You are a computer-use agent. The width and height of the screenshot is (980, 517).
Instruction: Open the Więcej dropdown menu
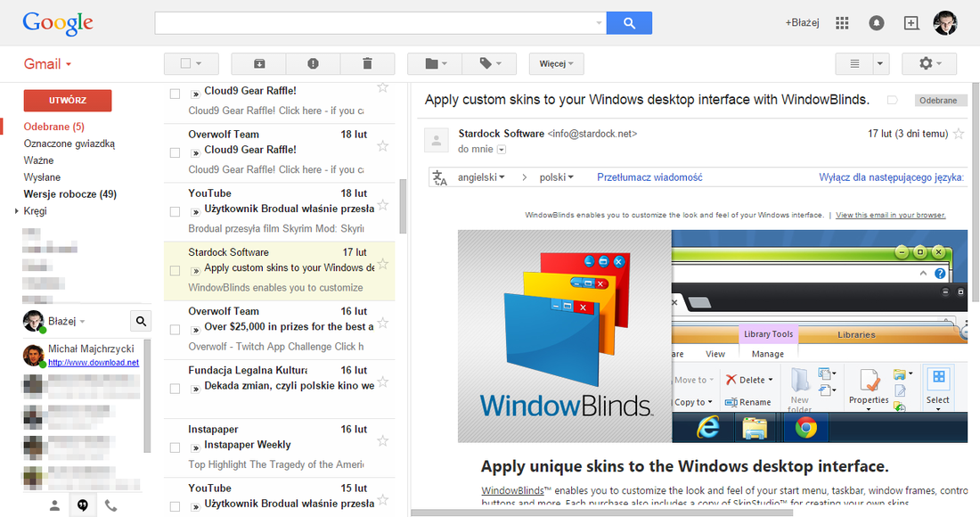pos(556,64)
